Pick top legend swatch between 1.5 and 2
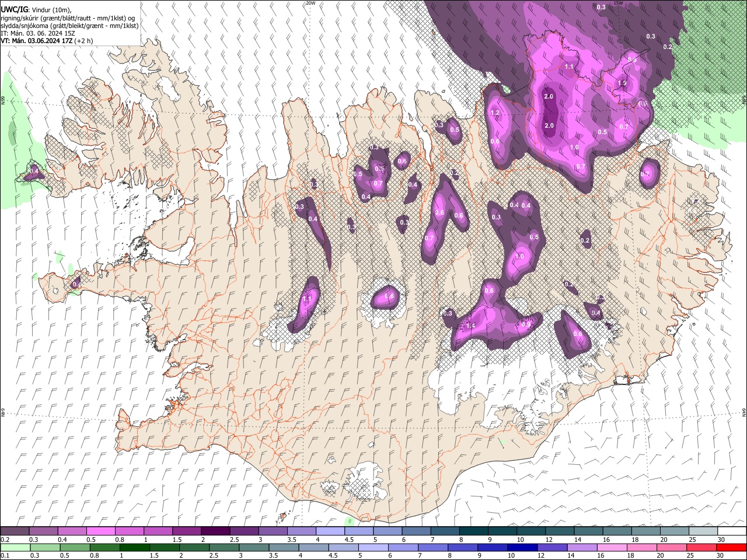Viewport: 747px width, 560px height. 187,531
